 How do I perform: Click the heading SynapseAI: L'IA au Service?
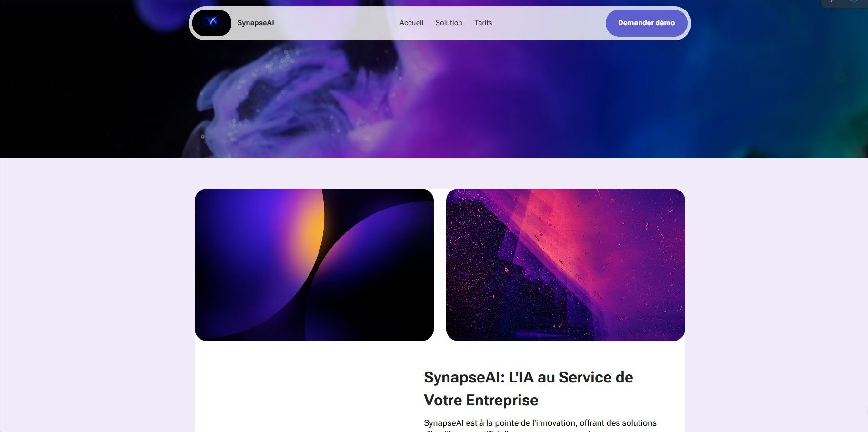tap(529, 377)
